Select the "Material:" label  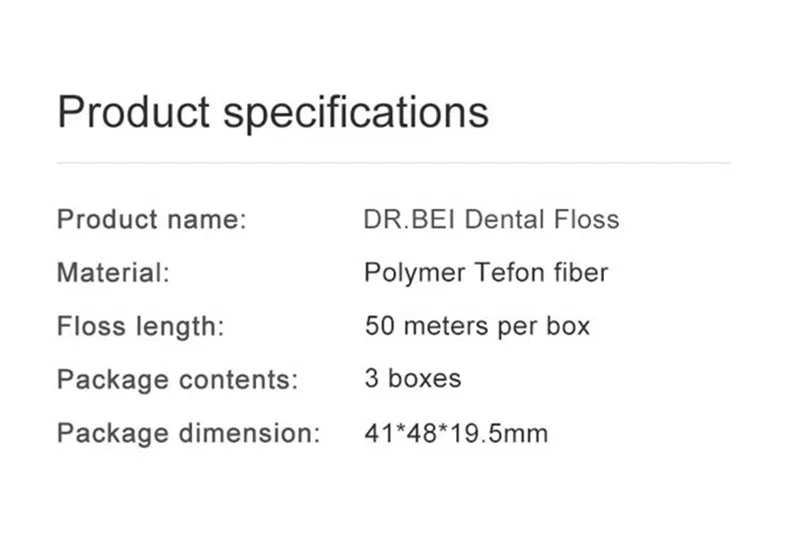coord(113,272)
